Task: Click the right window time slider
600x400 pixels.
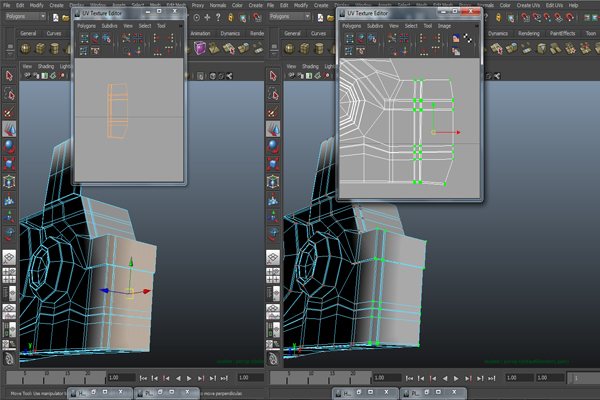Action: pyautogui.click(x=320, y=378)
